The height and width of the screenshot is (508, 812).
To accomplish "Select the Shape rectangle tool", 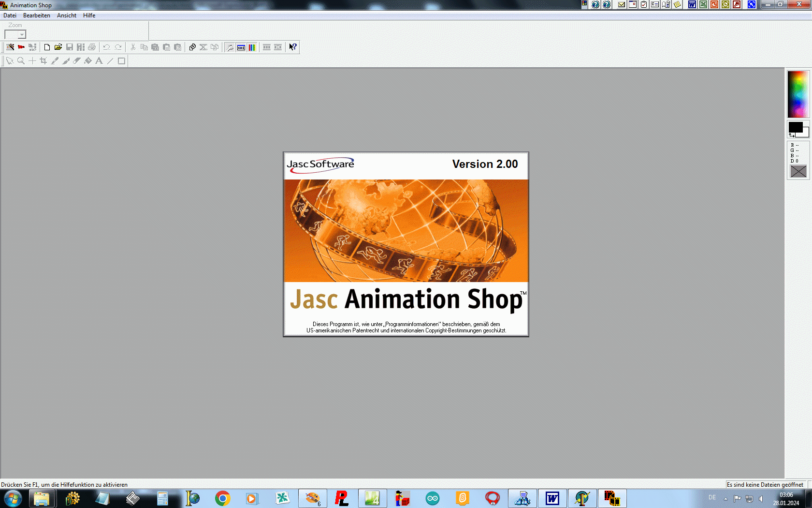I will click(x=121, y=60).
